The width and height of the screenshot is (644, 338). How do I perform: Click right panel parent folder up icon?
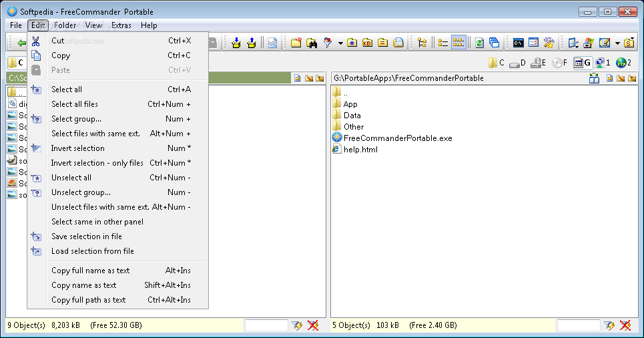pos(632,78)
